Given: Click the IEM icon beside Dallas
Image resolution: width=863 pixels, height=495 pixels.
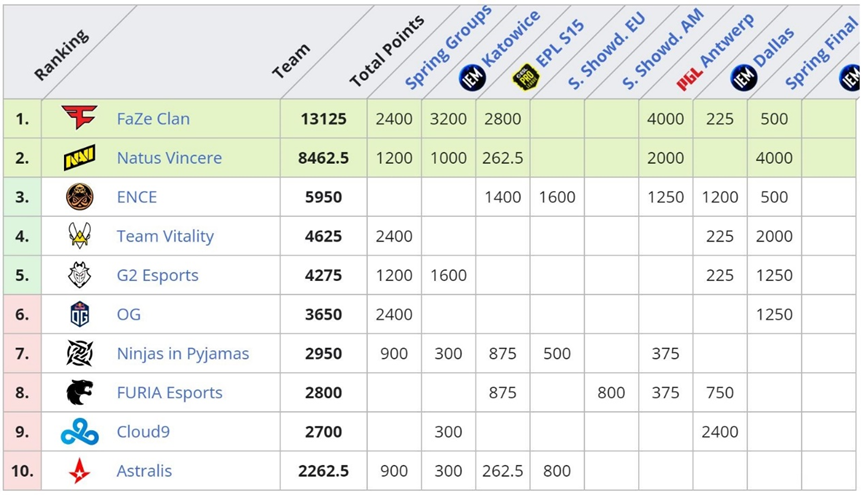Looking at the screenshot, I should point(744,78).
